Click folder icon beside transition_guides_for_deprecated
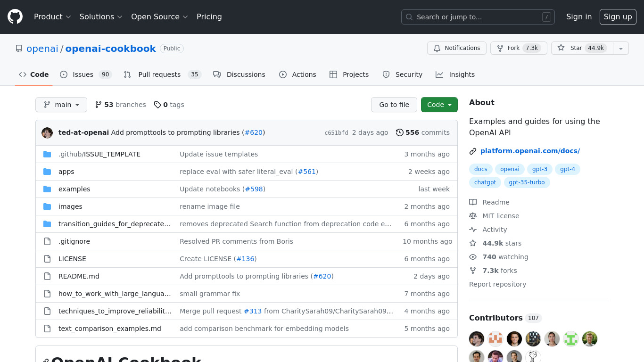The image size is (644, 362). [x=47, y=224]
